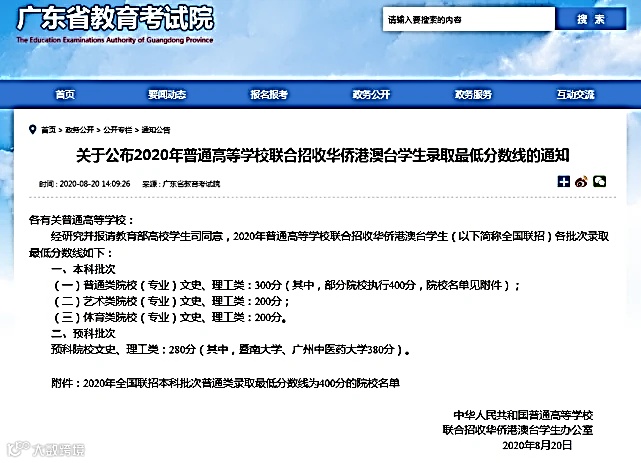This screenshot has width=641, height=463.
Task: Open the 政务公开 navigation bar item
Action: pyautogui.click(x=371, y=94)
